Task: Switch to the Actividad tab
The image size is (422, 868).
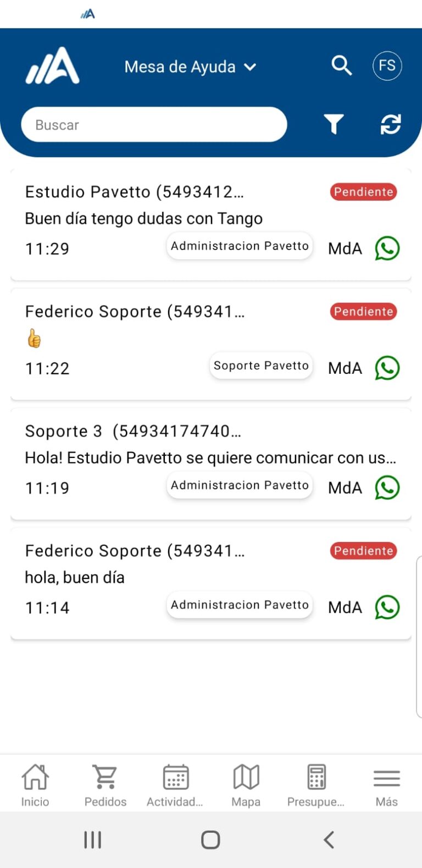Action: pyautogui.click(x=175, y=785)
